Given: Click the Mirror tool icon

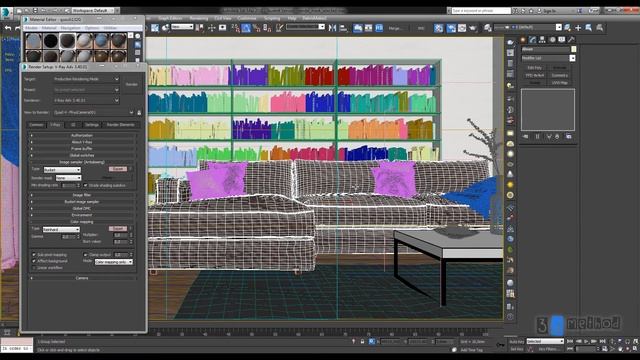Looking at the screenshot, I should 332,28.
